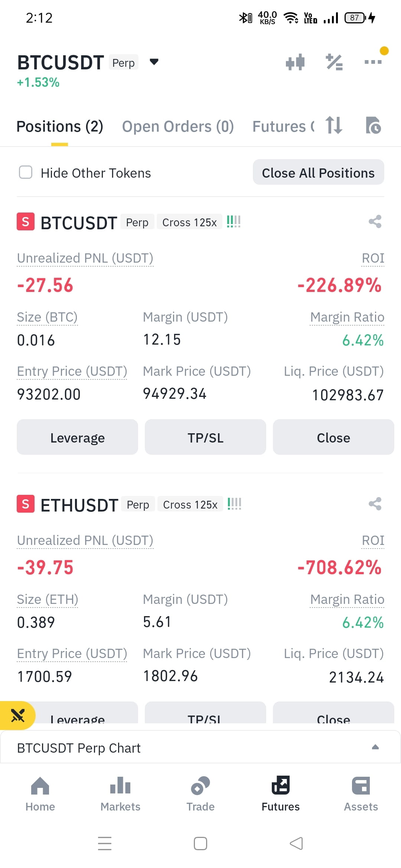Share the BTCUSDT position
The image size is (401, 868).
pyautogui.click(x=375, y=222)
